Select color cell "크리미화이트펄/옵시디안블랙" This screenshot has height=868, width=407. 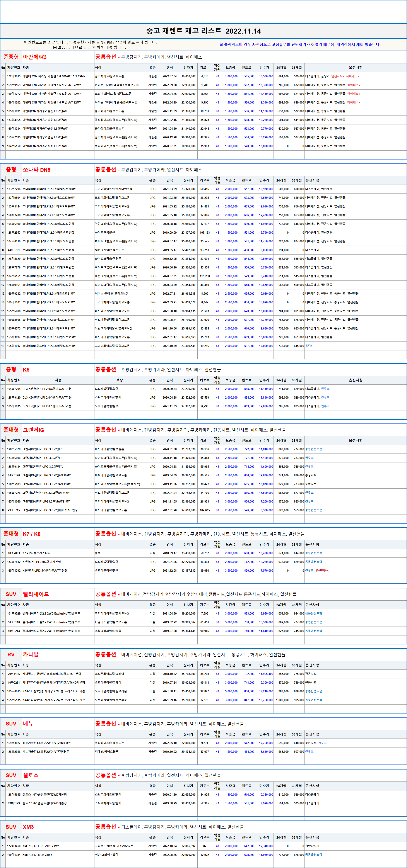(x=114, y=189)
